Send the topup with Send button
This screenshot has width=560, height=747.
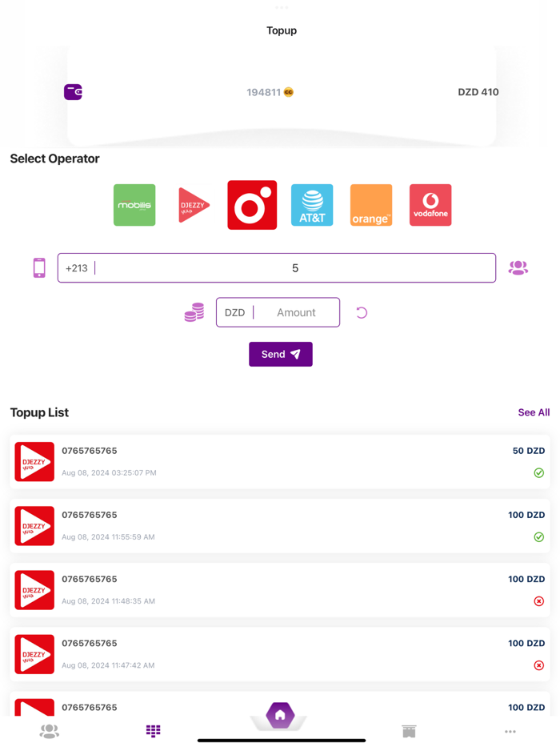pos(281,354)
